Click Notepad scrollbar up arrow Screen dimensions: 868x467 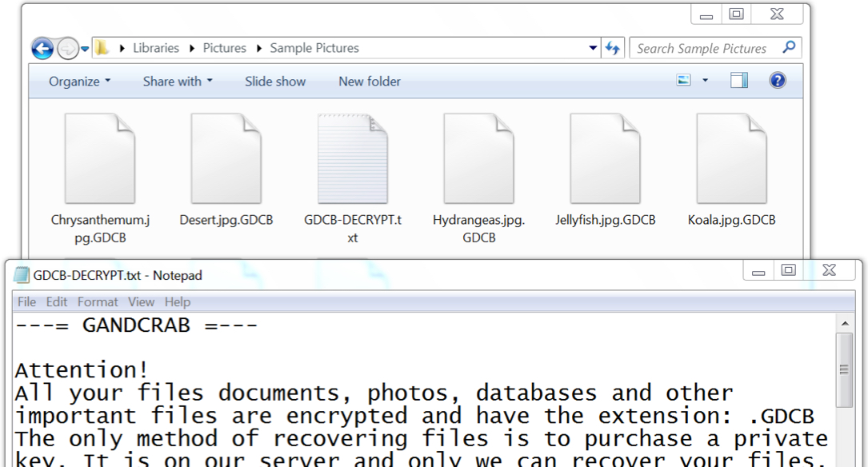[x=845, y=323]
